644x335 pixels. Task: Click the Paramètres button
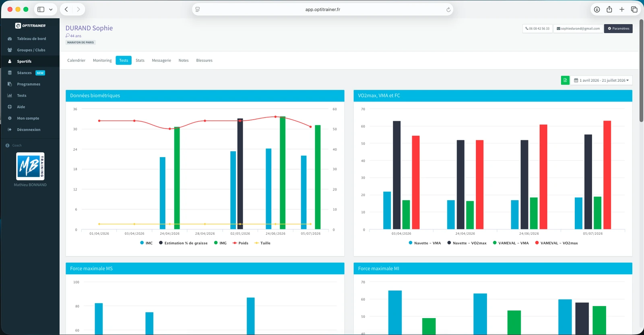pos(618,29)
